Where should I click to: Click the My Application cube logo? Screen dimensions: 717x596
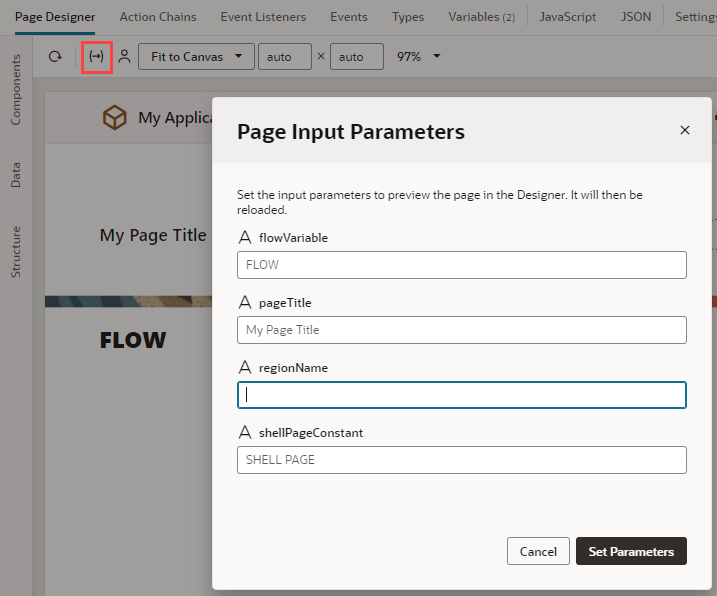[114, 118]
